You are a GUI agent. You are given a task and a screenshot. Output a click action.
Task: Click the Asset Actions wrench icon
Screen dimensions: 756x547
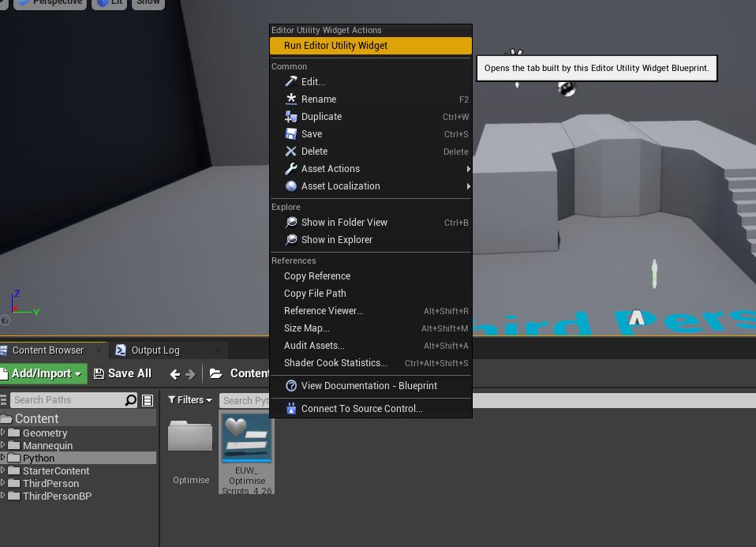click(x=292, y=168)
